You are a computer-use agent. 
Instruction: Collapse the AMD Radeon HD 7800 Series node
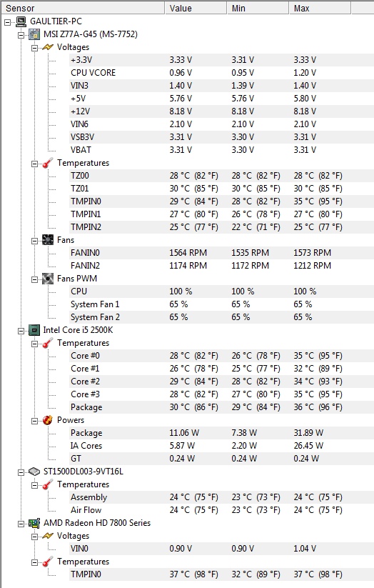click(x=21, y=524)
